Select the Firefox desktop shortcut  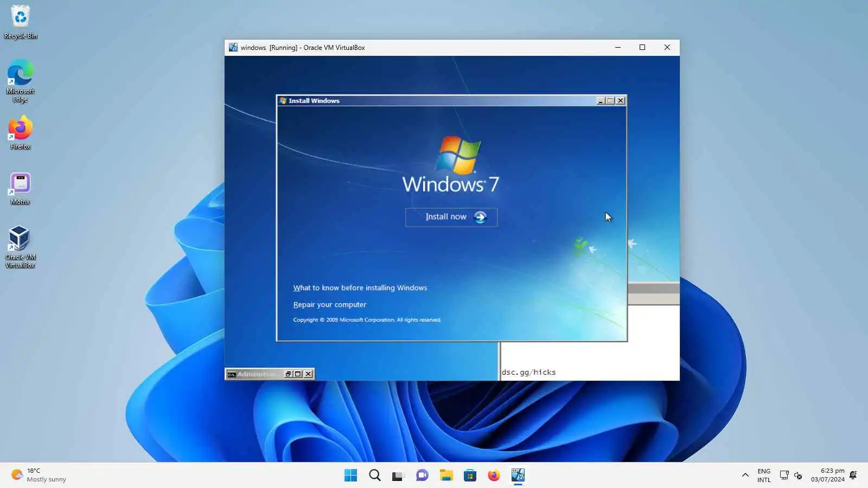pos(21,132)
